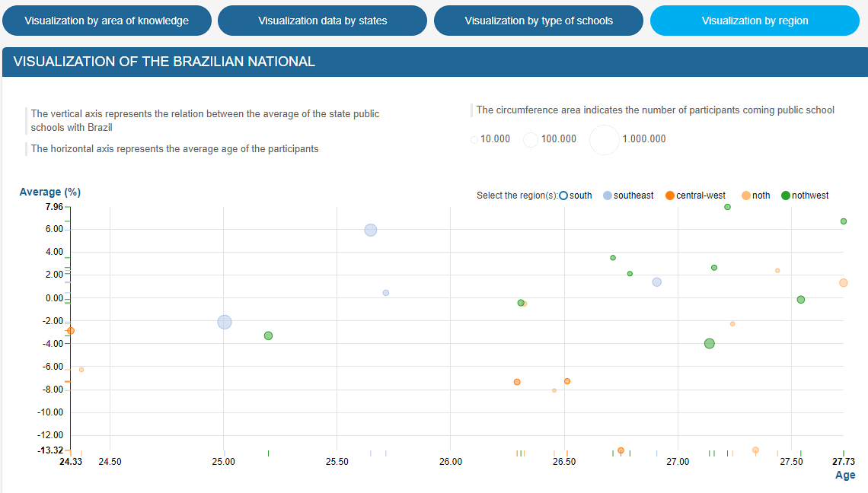Toggle the nothwest region legend circle
Image resolution: width=868 pixels, height=493 pixels.
(786, 196)
